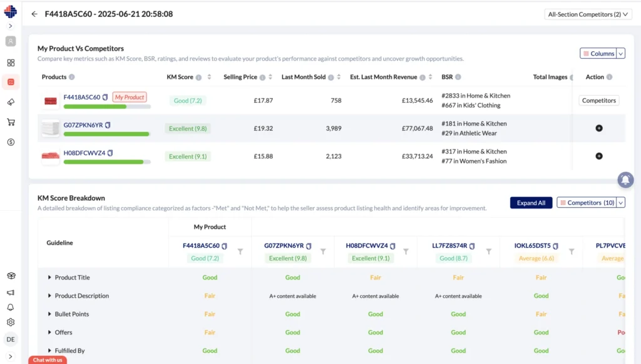Viewport: 641px width, 364px height.
Task: Open floating notification bell button
Action: (x=625, y=179)
